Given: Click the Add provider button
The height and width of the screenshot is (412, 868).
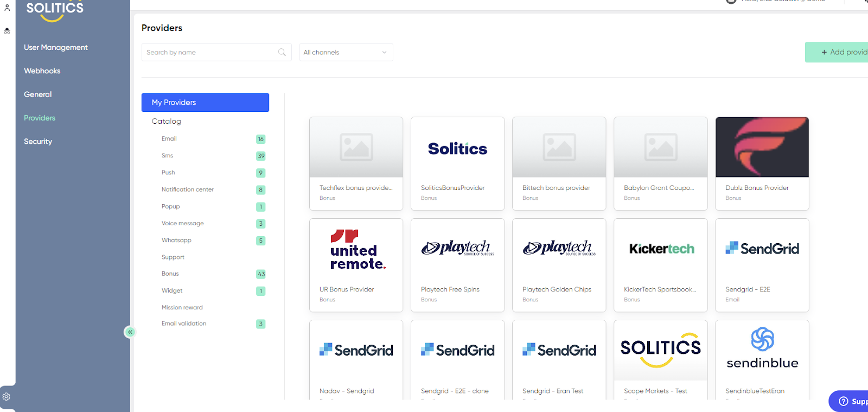Looking at the screenshot, I should pos(837,52).
